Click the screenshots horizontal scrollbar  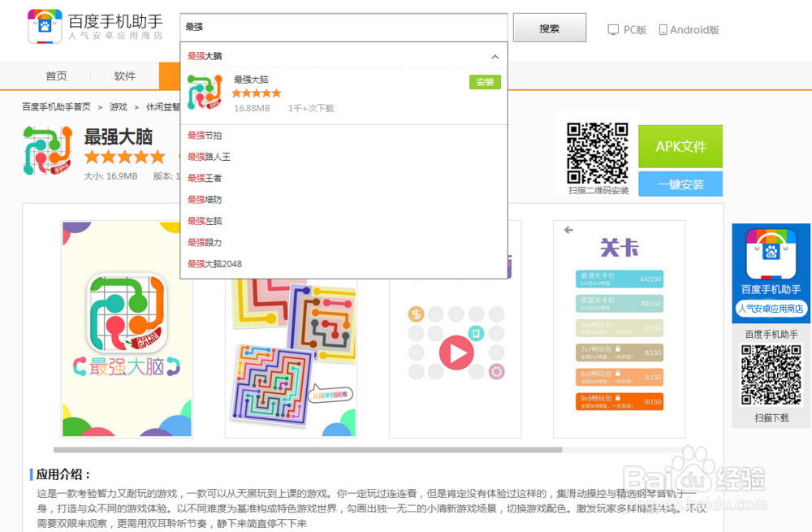point(308,450)
